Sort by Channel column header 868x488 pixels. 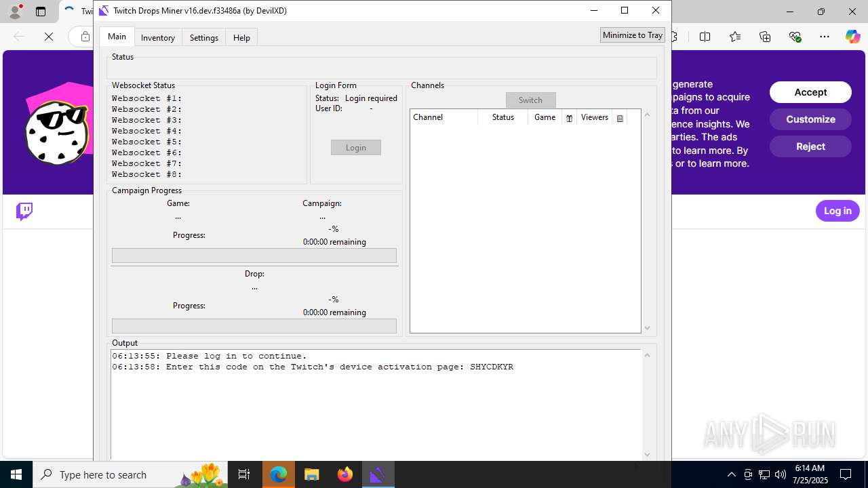(x=443, y=117)
